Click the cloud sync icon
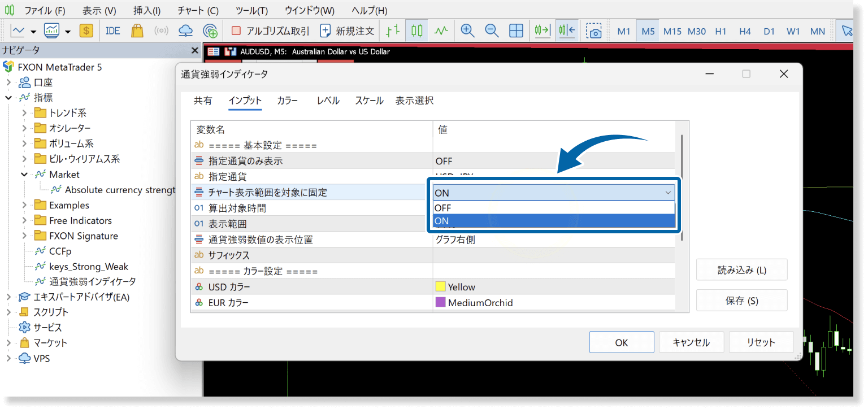 pyautogui.click(x=185, y=31)
